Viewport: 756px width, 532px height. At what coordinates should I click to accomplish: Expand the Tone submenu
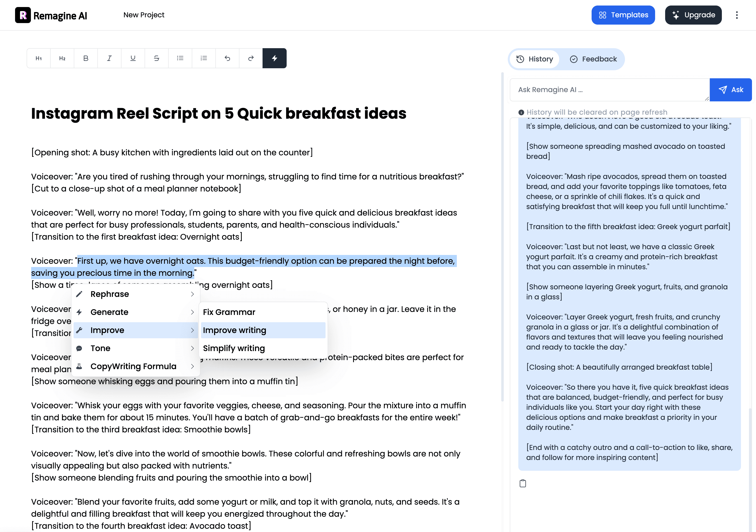click(135, 348)
